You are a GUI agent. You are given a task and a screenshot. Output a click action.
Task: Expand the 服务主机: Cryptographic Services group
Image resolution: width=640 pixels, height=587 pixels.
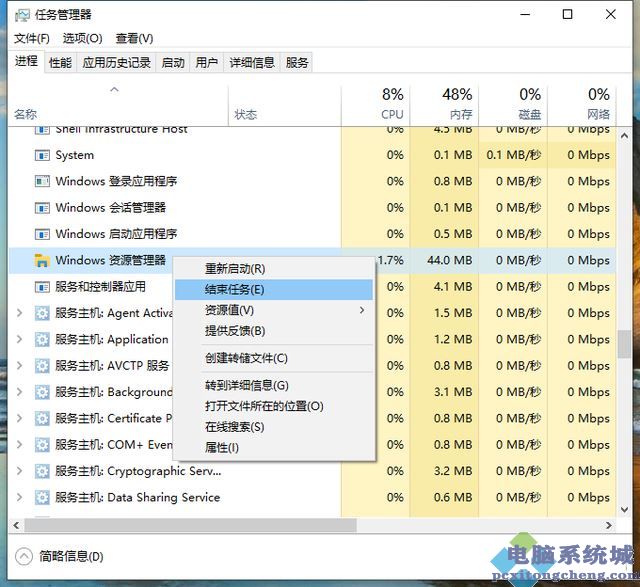19,471
